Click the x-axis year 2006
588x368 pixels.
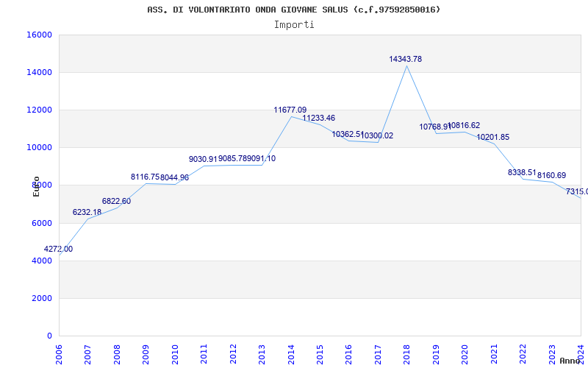[59, 354]
